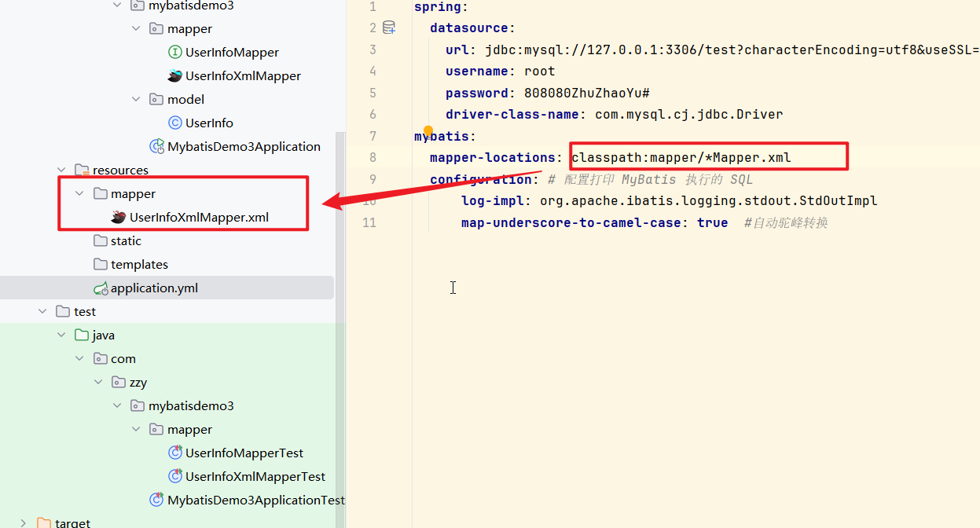The image size is (980, 528).
Task: Open UserInfoMapperTest class
Action: click(x=244, y=453)
